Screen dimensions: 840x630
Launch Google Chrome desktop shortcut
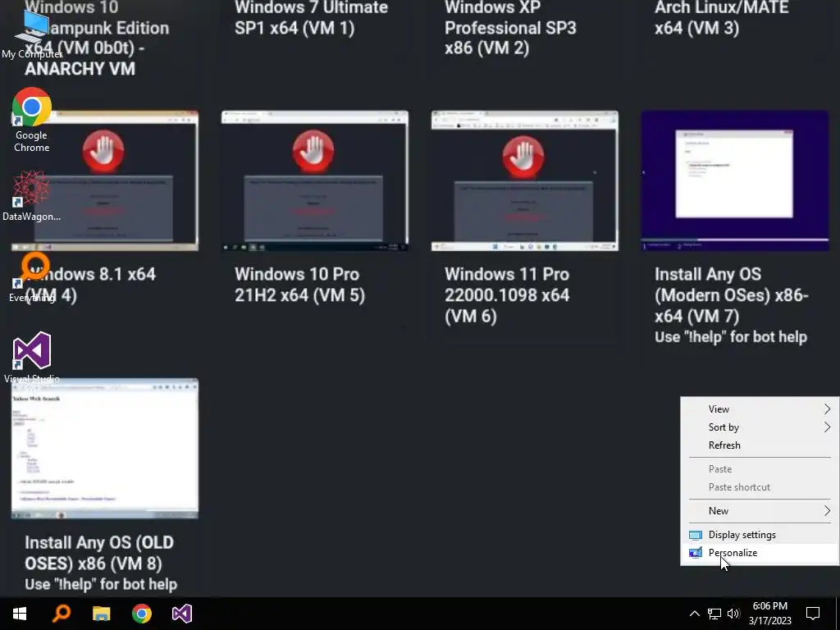pos(32,120)
